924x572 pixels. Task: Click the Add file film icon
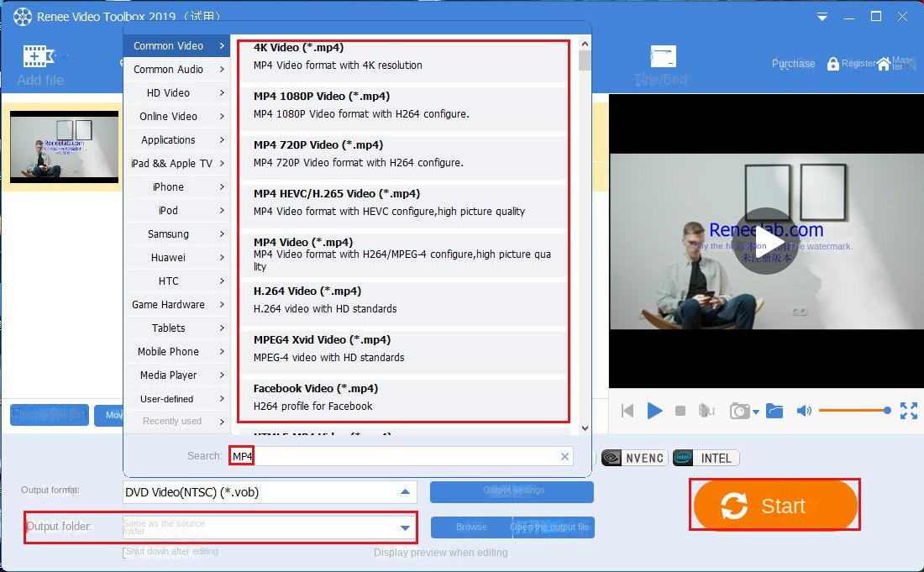[x=39, y=56]
